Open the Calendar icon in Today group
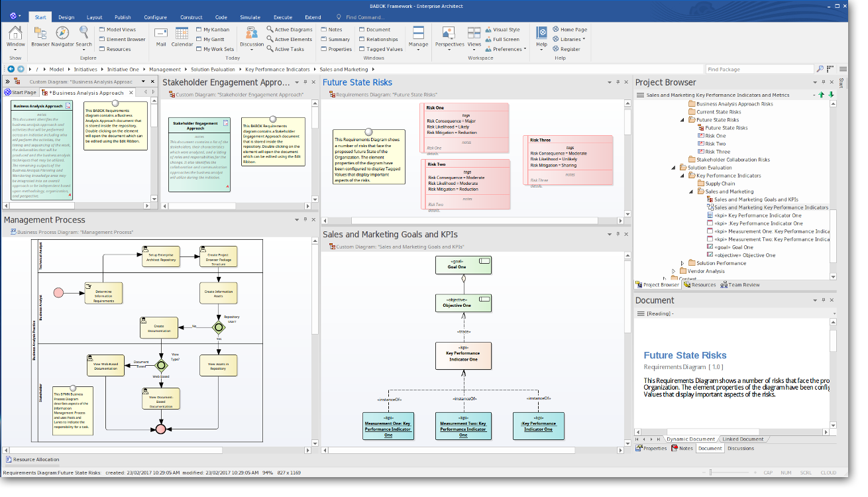This screenshot has height=497, width=868. click(x=182, y=34)
